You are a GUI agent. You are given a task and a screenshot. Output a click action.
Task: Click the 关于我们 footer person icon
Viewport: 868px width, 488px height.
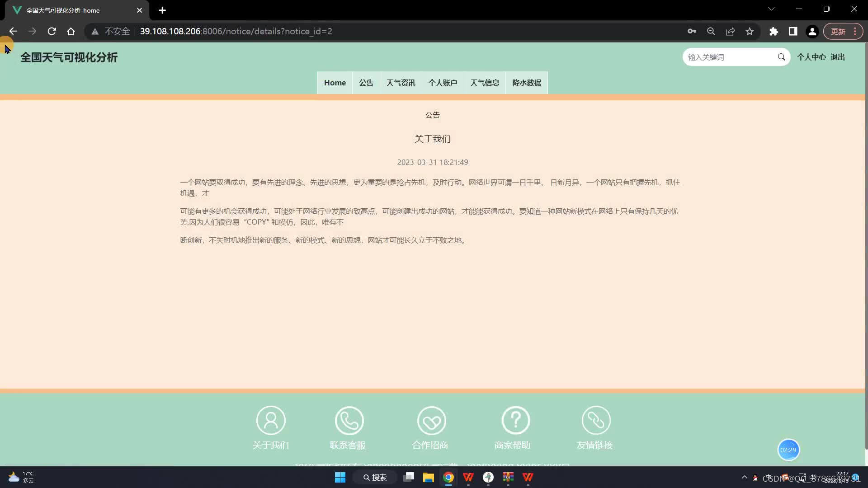point(271,420)
